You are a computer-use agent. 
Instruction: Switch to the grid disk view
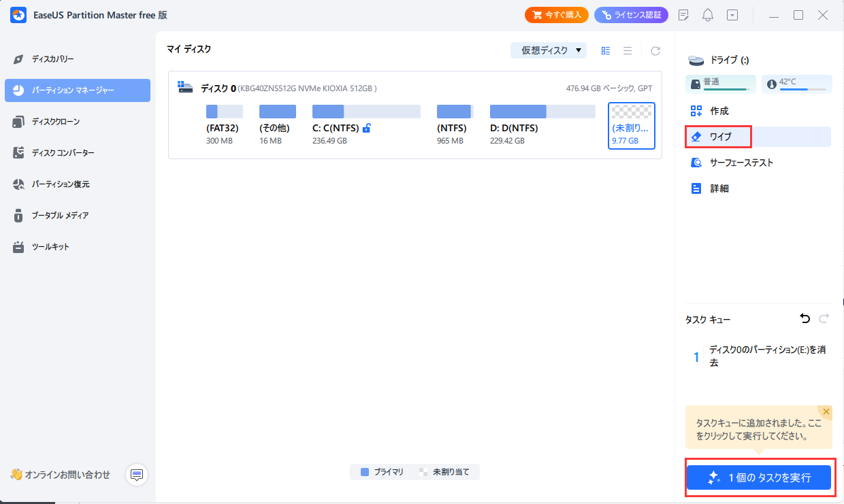coord(606,50)
